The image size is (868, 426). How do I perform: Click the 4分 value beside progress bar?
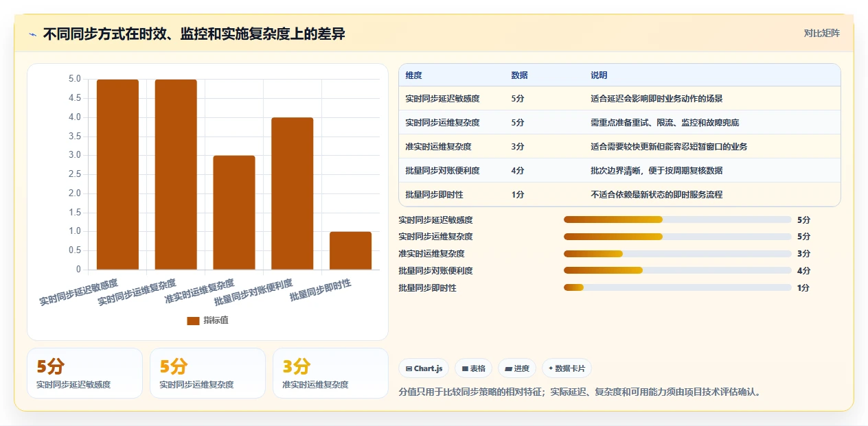coord(803,271)
